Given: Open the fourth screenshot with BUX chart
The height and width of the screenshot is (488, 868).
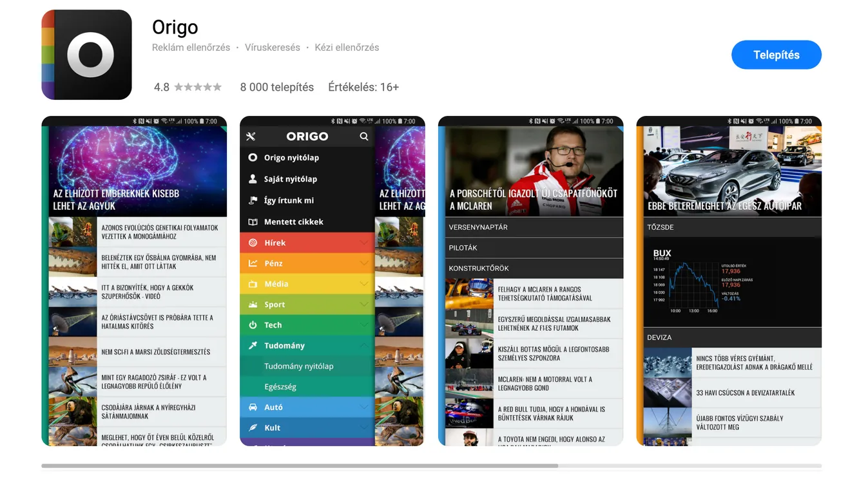Looking at the screenshot, I should coord(729,281).
